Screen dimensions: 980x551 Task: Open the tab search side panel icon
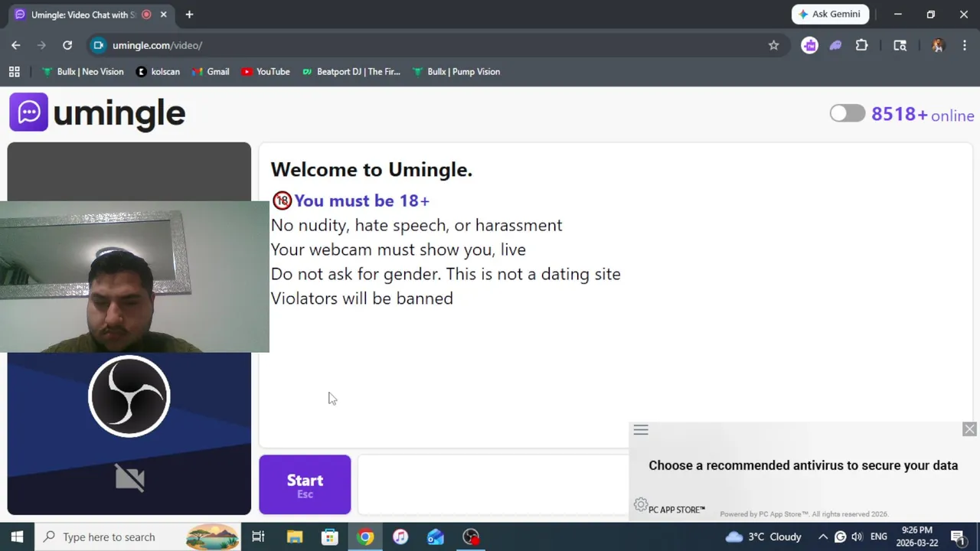(x=900, y=45)
